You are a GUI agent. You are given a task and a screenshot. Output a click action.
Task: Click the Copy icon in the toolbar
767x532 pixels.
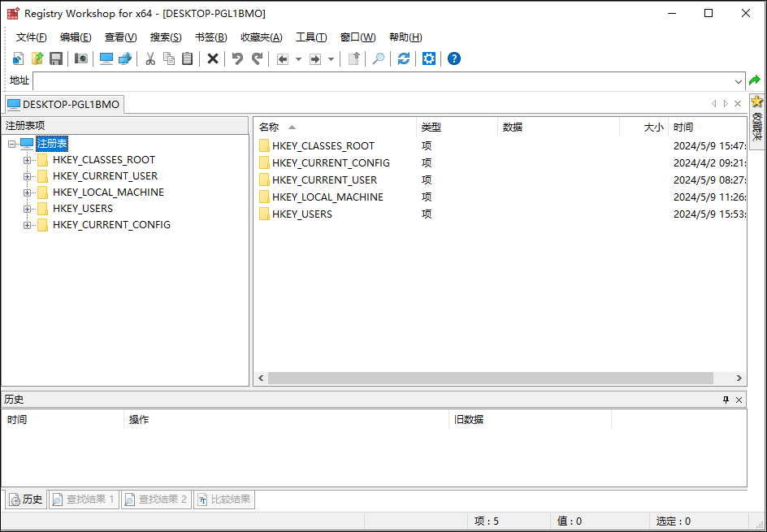pos(169,58)
